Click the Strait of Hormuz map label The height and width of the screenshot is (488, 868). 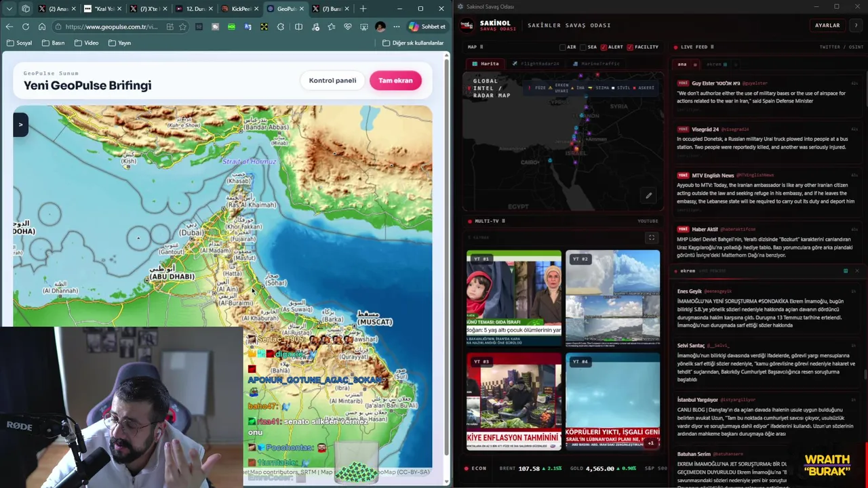coord(250,161)
